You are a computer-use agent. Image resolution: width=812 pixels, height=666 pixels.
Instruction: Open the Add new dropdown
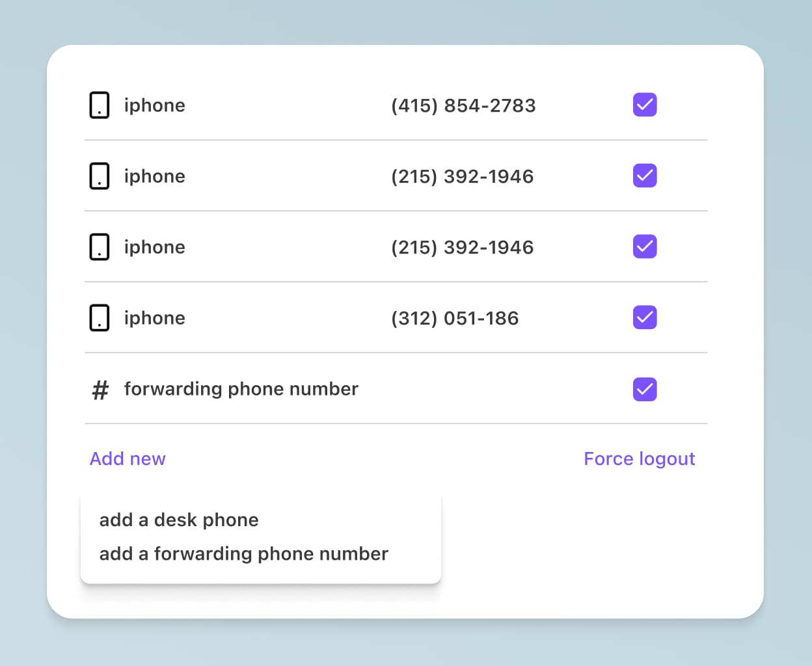tap(128, 459)
